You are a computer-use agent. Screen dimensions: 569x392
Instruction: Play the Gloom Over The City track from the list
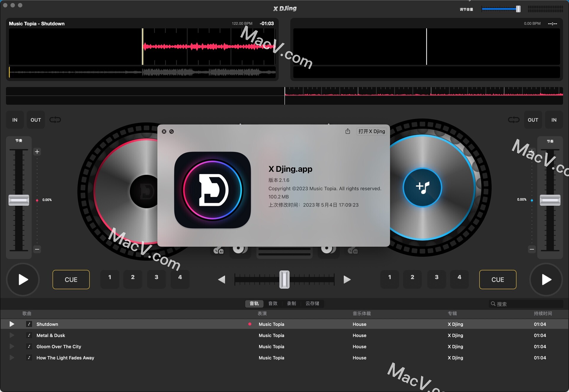coord(12,346)
